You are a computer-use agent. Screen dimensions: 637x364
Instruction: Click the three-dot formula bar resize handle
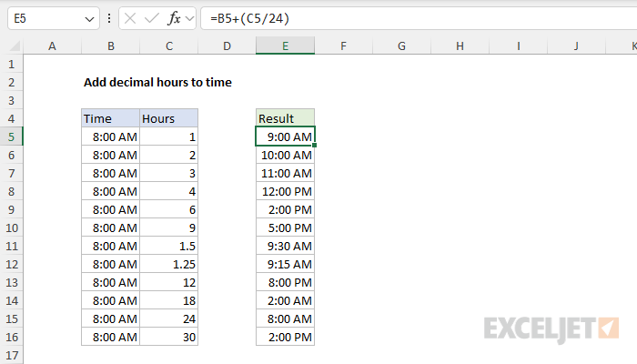(109, 18)
